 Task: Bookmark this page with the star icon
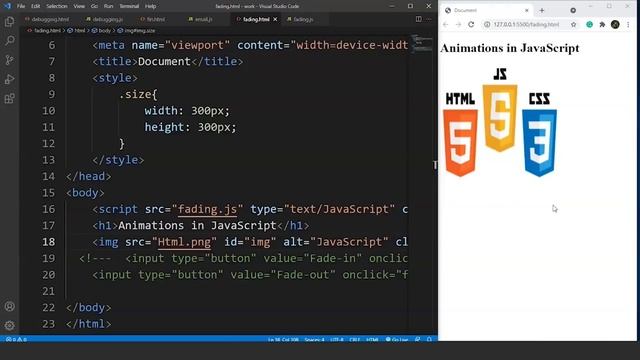[x=573, y=24]
